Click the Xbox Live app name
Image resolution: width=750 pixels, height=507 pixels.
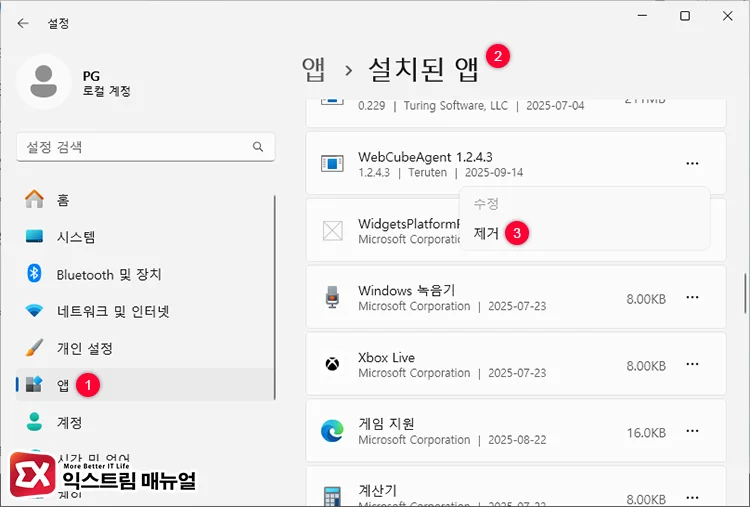tap(386, 357)
